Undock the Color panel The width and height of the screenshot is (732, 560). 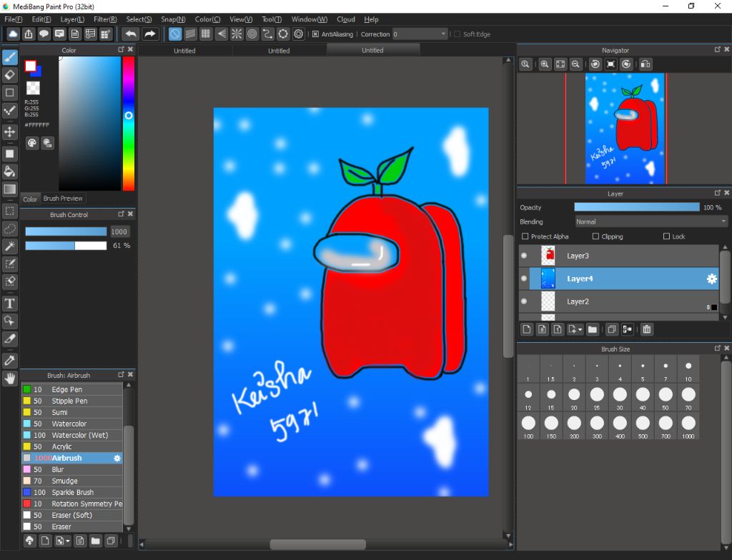[x=121, y=49]
